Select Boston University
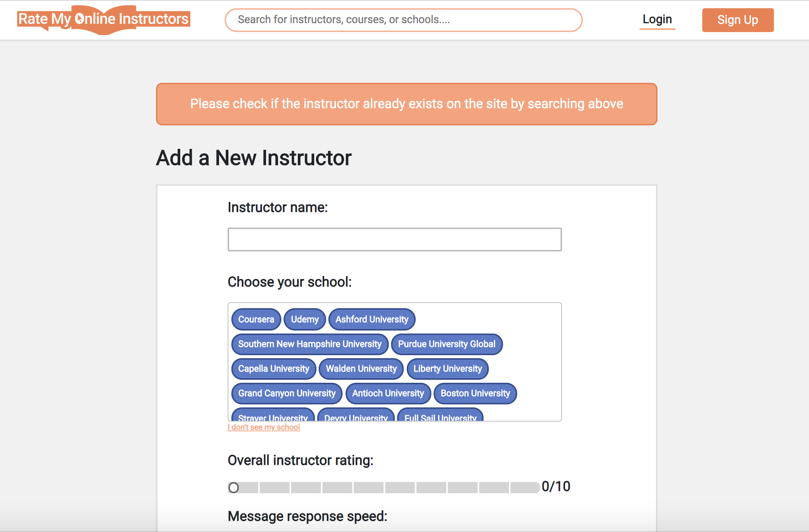Screen dimensions: 809x532 [x=475, y=393]
